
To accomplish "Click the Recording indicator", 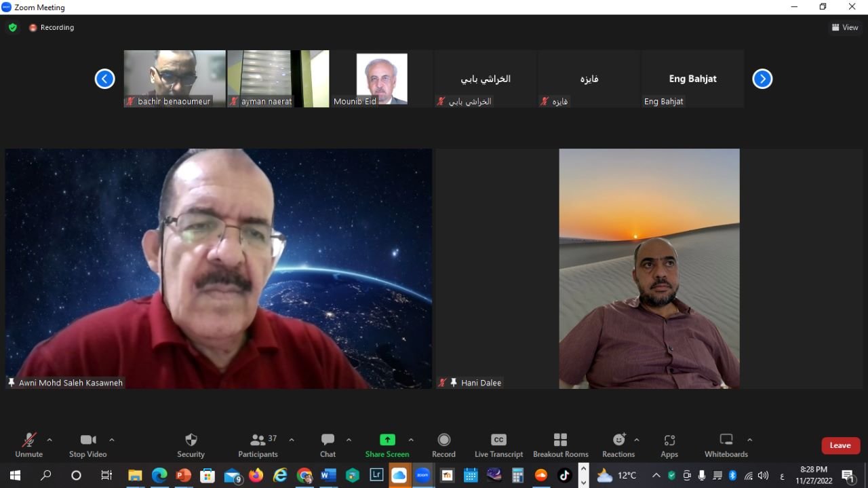I will click(52, 28).
